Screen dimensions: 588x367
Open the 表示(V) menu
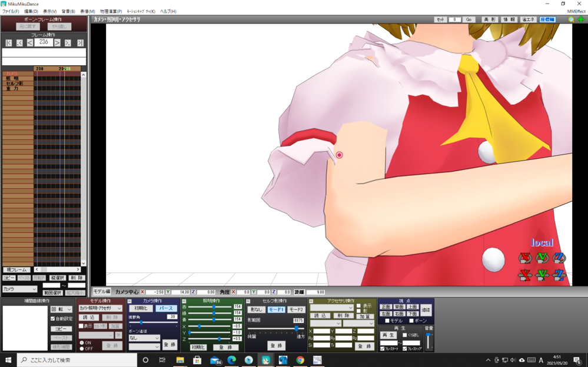point(49,11)
